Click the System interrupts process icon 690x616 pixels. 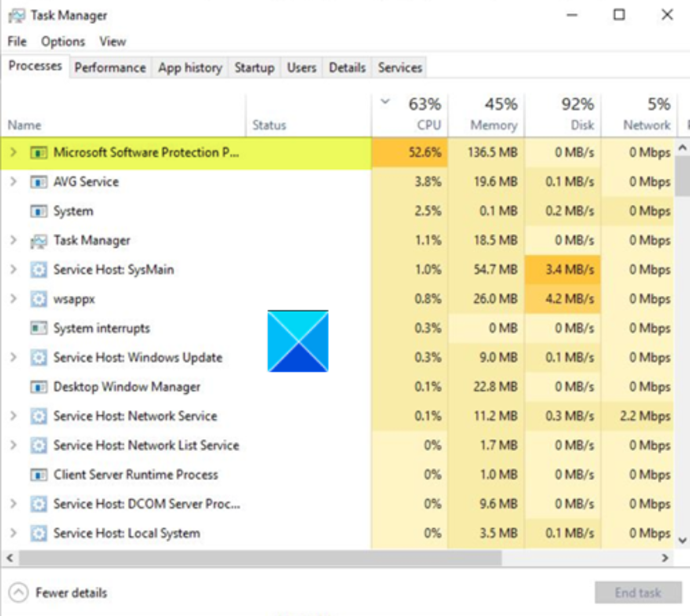[39, 329]
